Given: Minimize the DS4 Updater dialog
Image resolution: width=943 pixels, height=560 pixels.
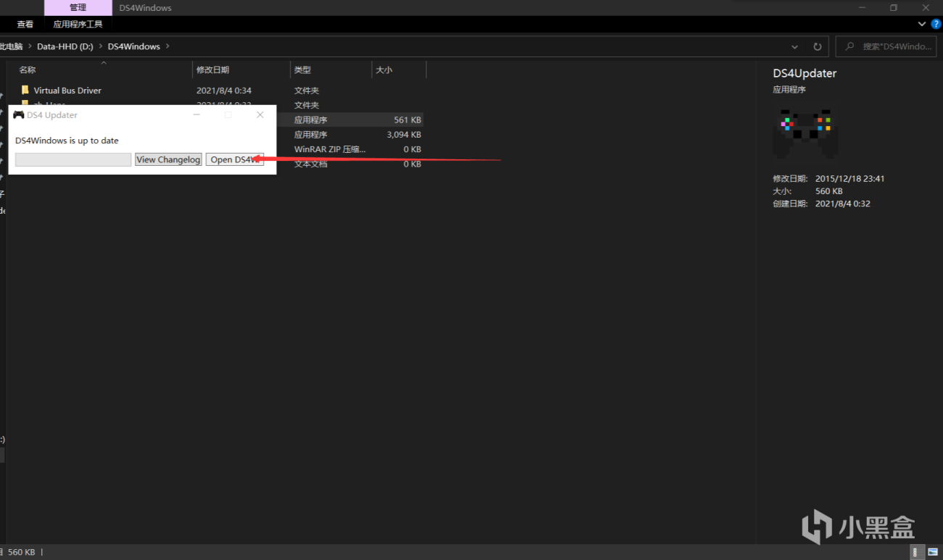Looking at the screenshot, I should 196,115.
